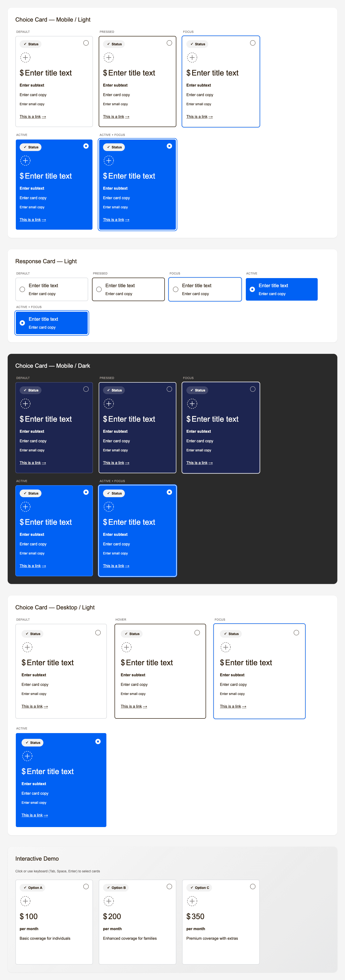Open 'This is a link' in Mobile Dark FOCUS card

(x=199, y=463)
